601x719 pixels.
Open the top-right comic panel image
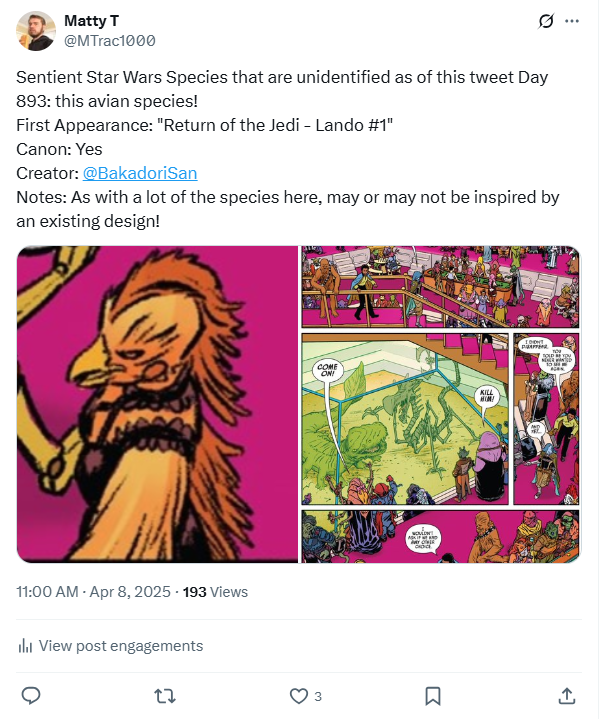440,287
